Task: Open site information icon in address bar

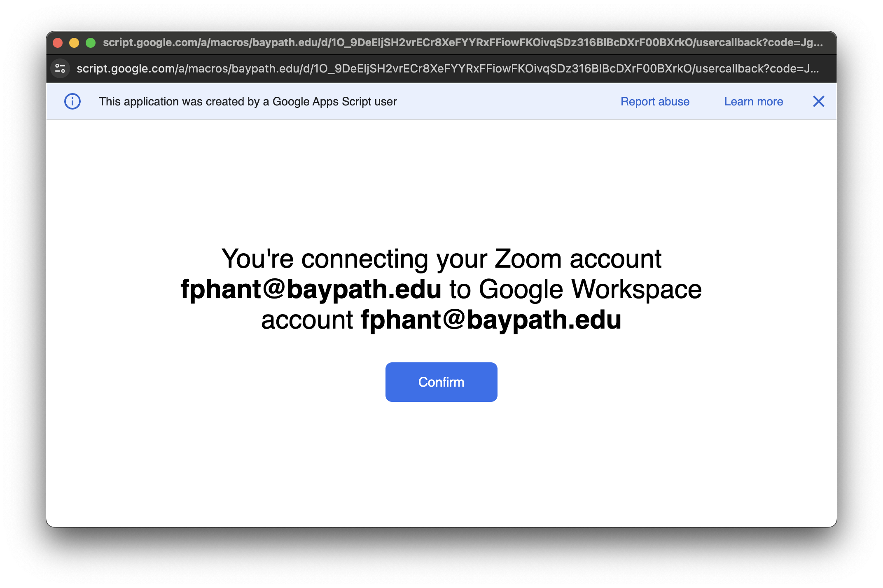Action: tap(60, 68)
